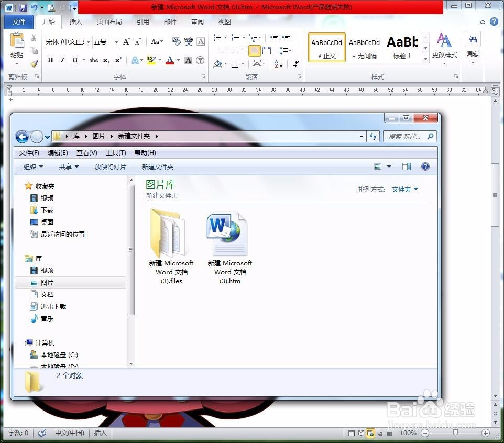Screen dimensions: 504x443
Task: Click the Character Shading icon
Action: point(189,60)
